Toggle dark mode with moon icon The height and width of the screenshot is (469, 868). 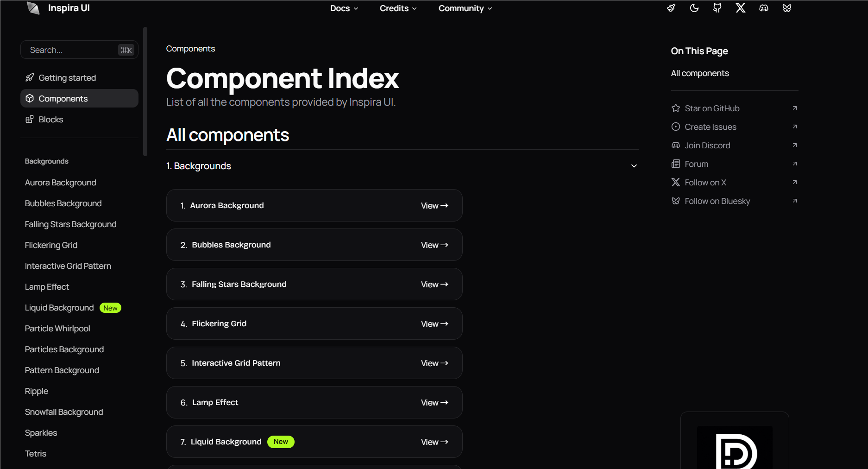pos(694,8)
